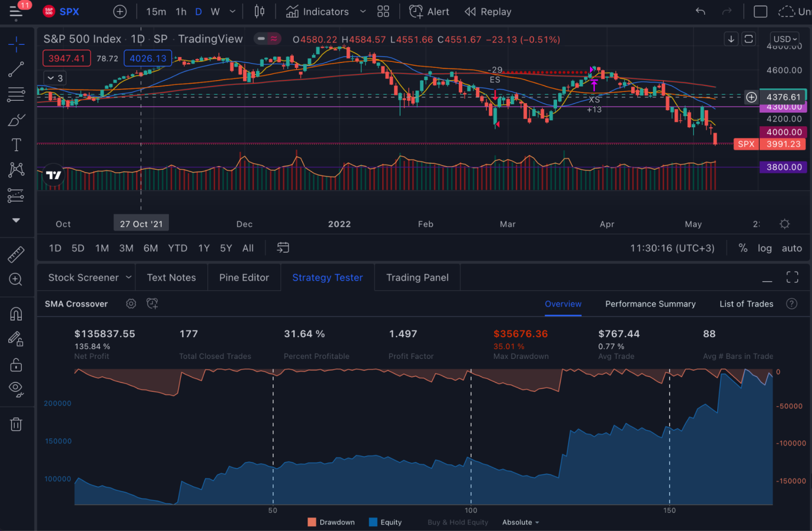Open the chart type candles icon
Viewport: 812px width, 531px height.
tap(259, 12)
